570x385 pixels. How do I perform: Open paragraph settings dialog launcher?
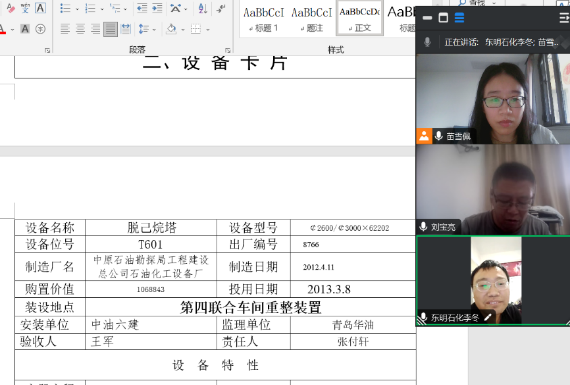tap(228, 50)
